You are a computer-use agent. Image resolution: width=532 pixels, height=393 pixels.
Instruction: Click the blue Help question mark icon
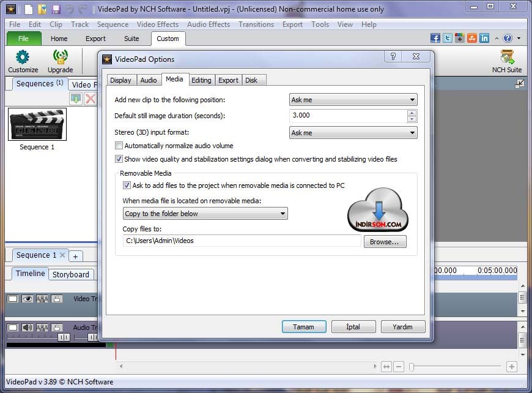click(x=508, y=38)
